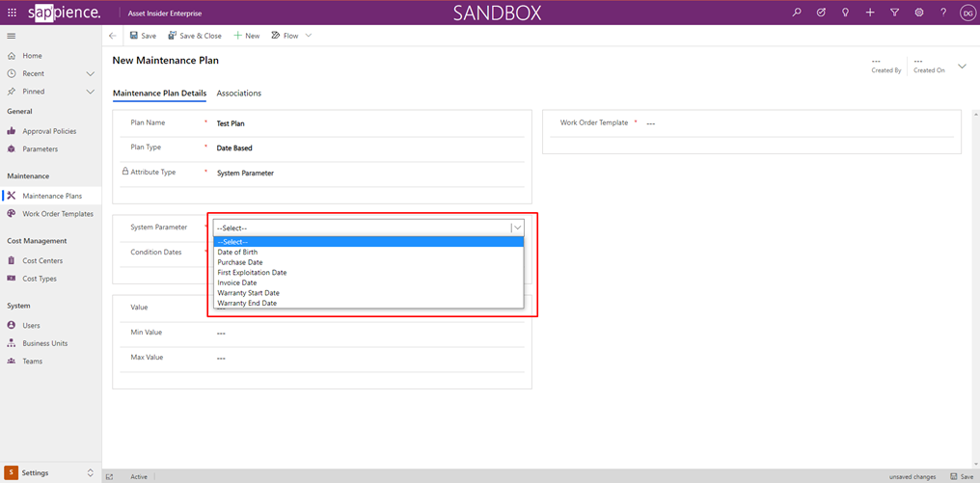
Task: Click the search magnifier icon in header
Action: (x=797, y=13)
